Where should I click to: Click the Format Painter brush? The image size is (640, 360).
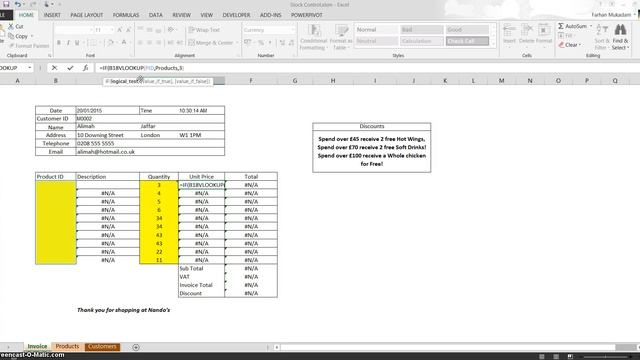coord(11,46)
